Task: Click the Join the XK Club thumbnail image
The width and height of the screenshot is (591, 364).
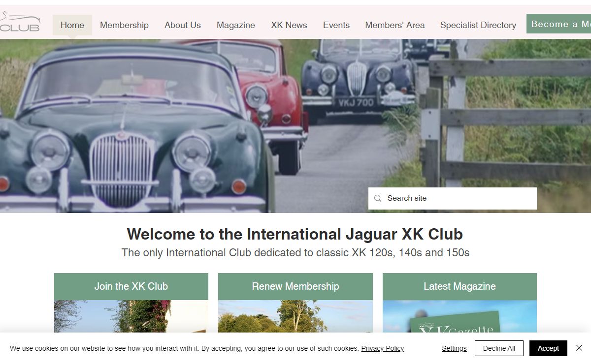Action: tap(131, 316)
